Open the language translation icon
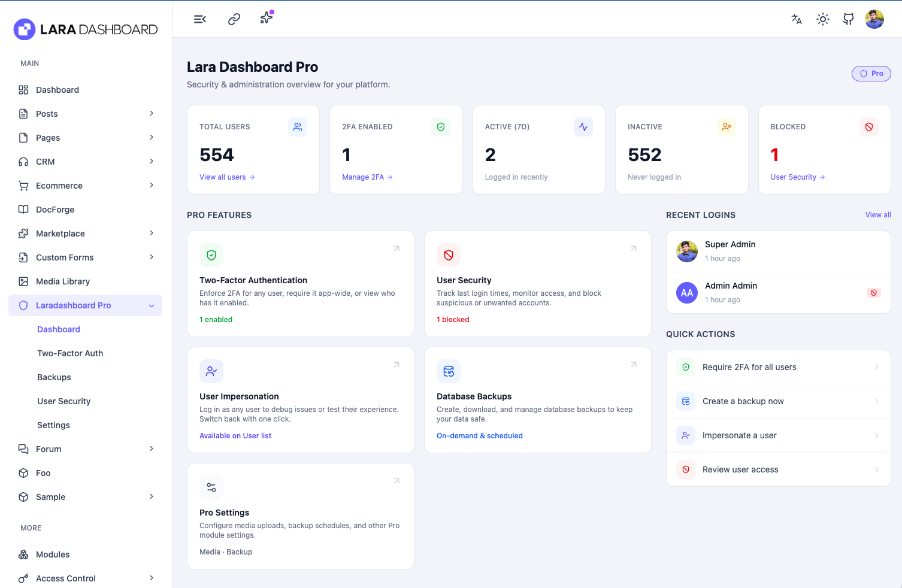The height and width of the screenshot is (588, 902). (x=797, y=19)
